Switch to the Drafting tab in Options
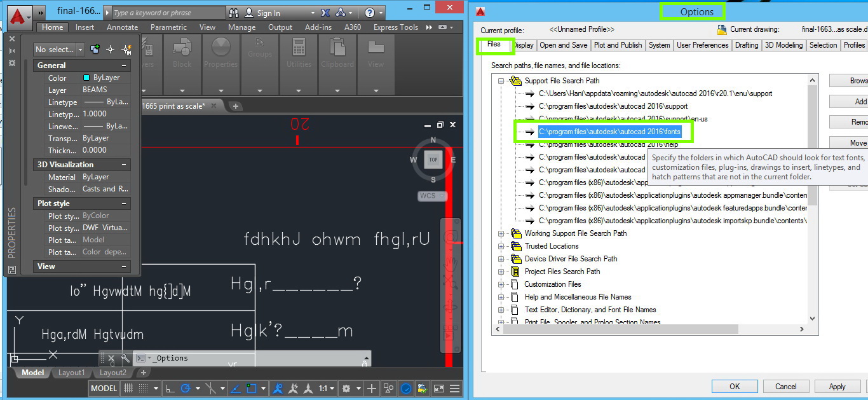 [x=747, y=45]
